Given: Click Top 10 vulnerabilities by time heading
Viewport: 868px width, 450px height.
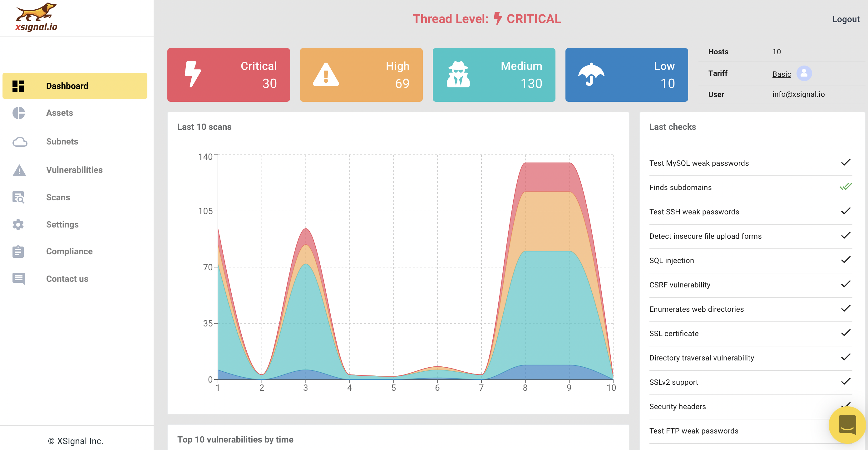Looking at the screenshot, I should click(x=235, y=440).
